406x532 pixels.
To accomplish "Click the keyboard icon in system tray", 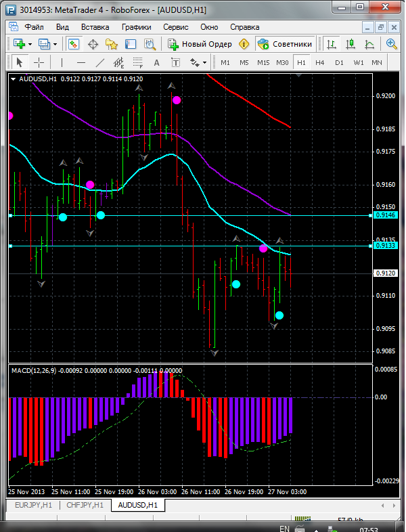I will (300, 529).
